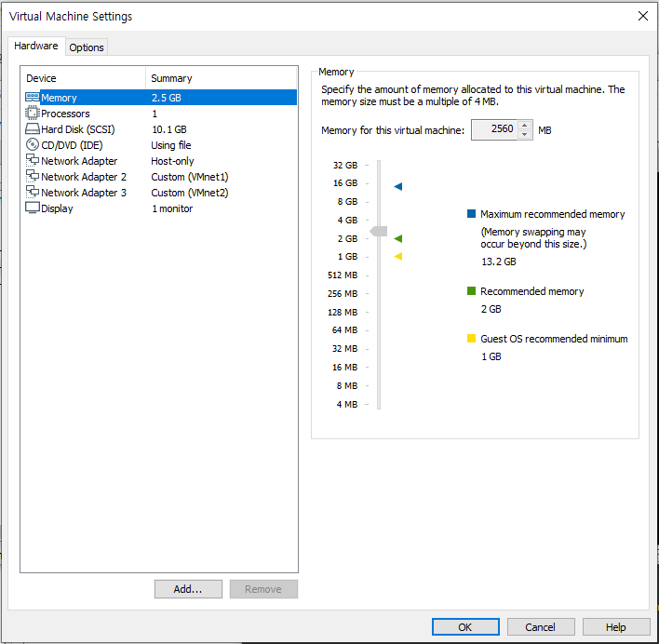The image size is (659, 644).
Task: Click the blue maximum memory marker arrow
Action: (x=398, y=186)
